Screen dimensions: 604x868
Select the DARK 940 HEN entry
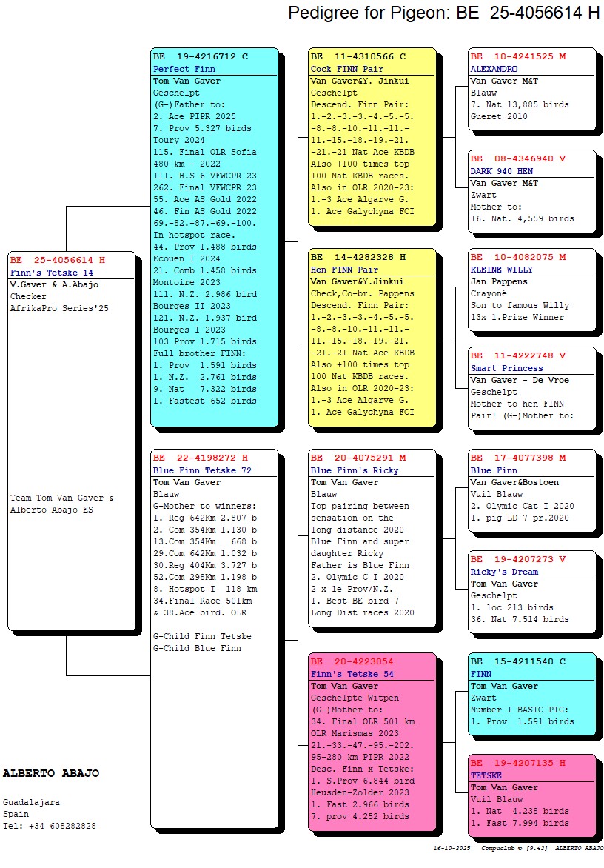[502, 171]
